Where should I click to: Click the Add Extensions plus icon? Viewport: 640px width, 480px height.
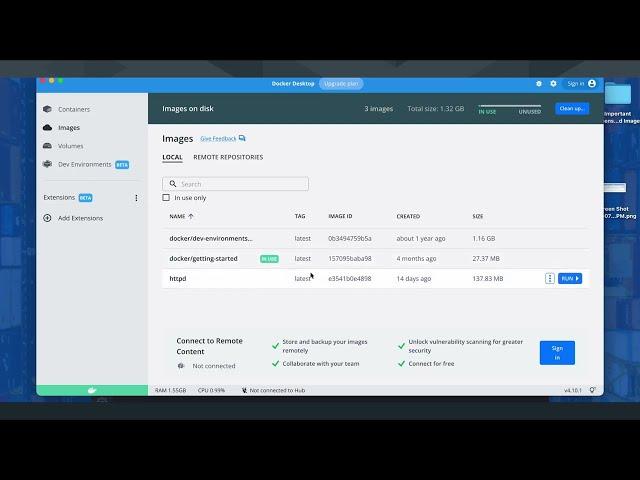(x=47, y=218)
